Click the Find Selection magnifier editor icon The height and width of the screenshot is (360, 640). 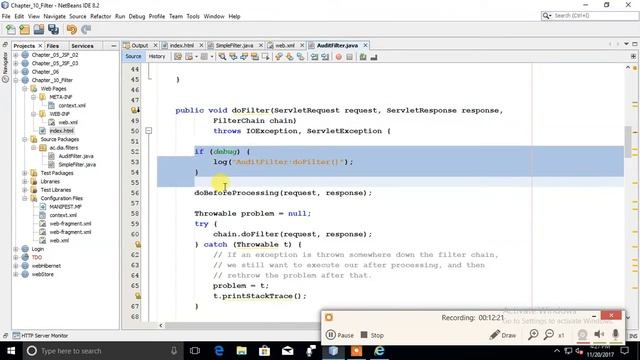click(222, 57)
